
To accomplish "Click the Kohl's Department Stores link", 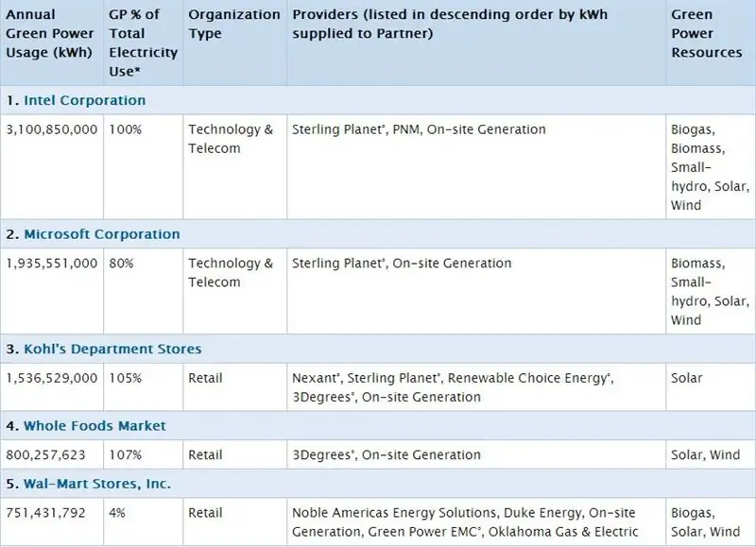I will click(112, 349).
